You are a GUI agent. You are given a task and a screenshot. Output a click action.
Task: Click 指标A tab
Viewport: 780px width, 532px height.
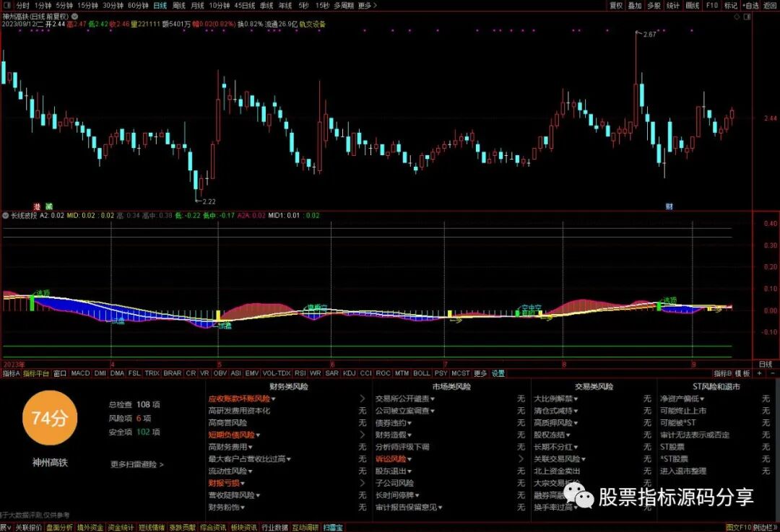point(11,373)
